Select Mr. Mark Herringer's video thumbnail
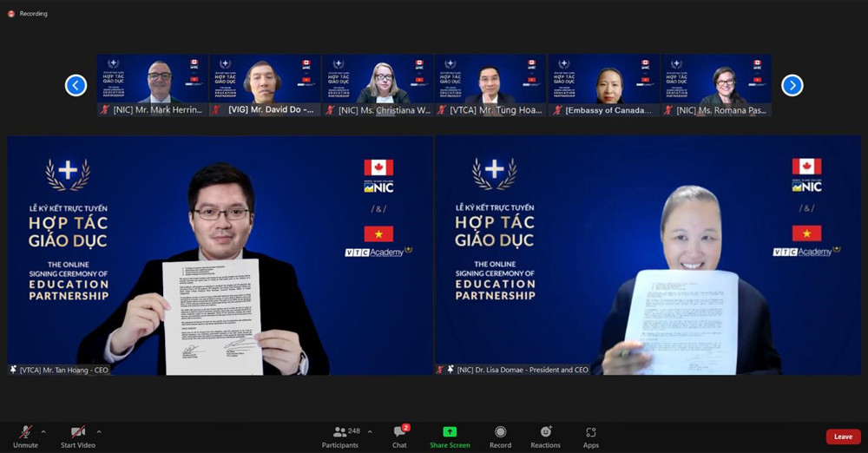 (152, 81)
